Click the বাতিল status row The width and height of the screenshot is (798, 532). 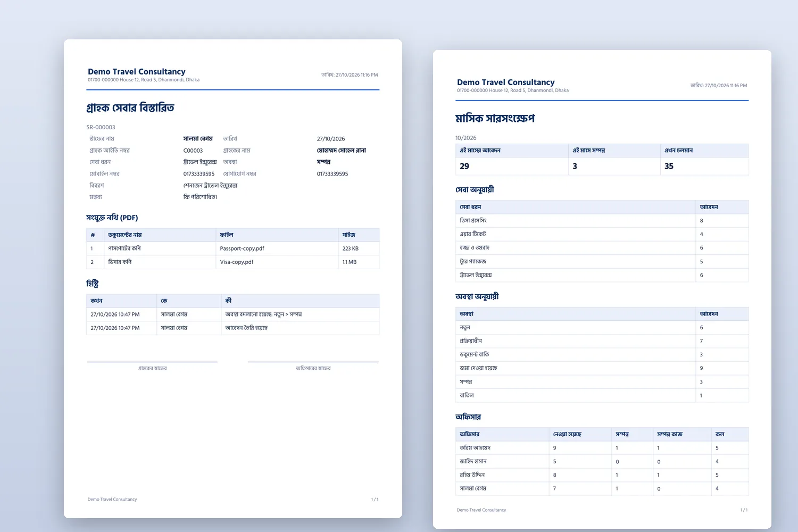(x=602, y=396)
